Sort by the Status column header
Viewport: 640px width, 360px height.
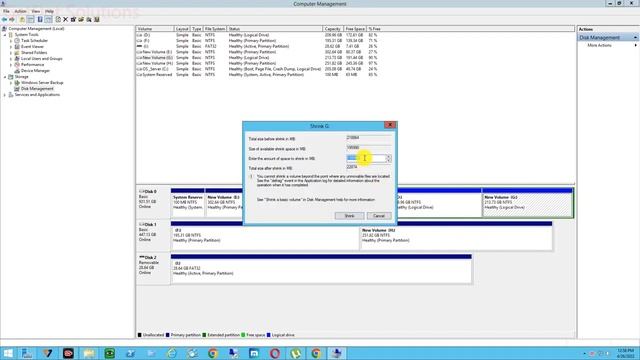[275, 29]
